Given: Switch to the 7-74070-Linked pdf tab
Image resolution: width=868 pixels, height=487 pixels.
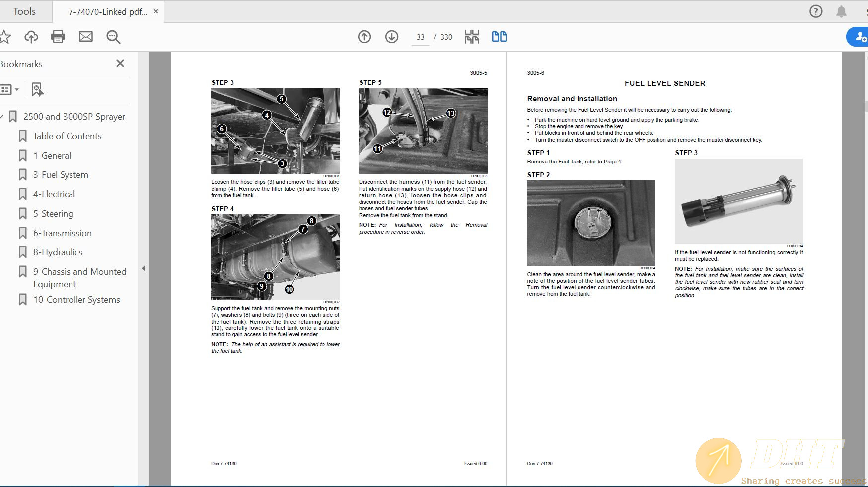Looking at the screenshot, I should (x=108, y=12).
